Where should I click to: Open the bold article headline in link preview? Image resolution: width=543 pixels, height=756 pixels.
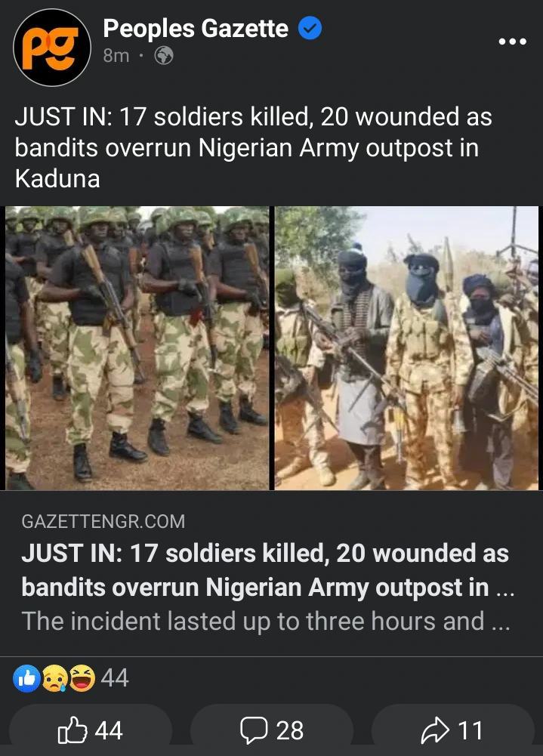pos(267,570)
